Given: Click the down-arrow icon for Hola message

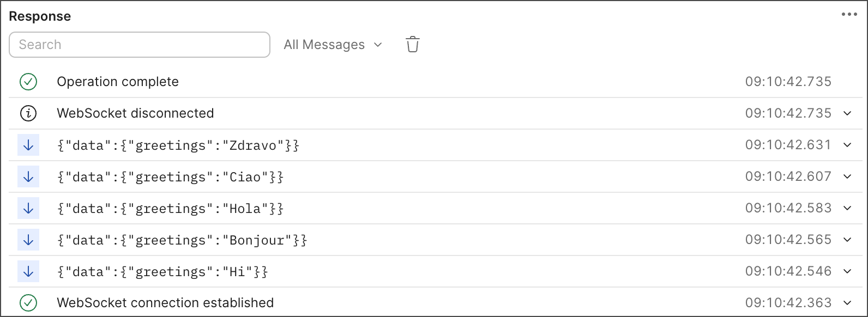Looking at the screenshot, I should [28, 209].
